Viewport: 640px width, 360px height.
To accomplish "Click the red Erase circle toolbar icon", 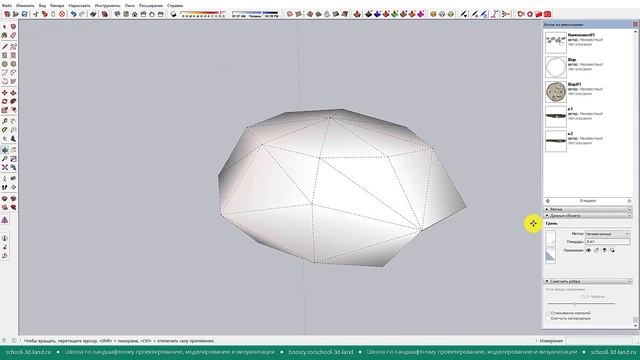I will (62, 14).
